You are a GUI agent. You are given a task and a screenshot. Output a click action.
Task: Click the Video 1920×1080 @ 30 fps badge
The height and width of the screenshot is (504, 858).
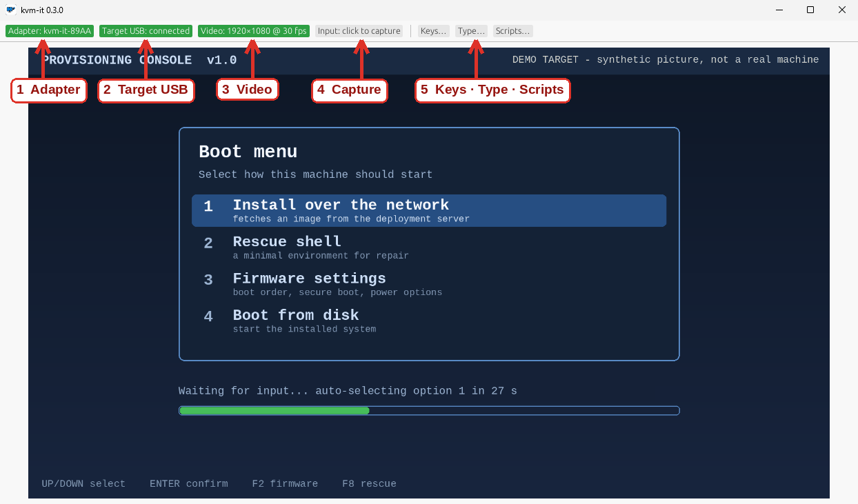click(254, 31)
